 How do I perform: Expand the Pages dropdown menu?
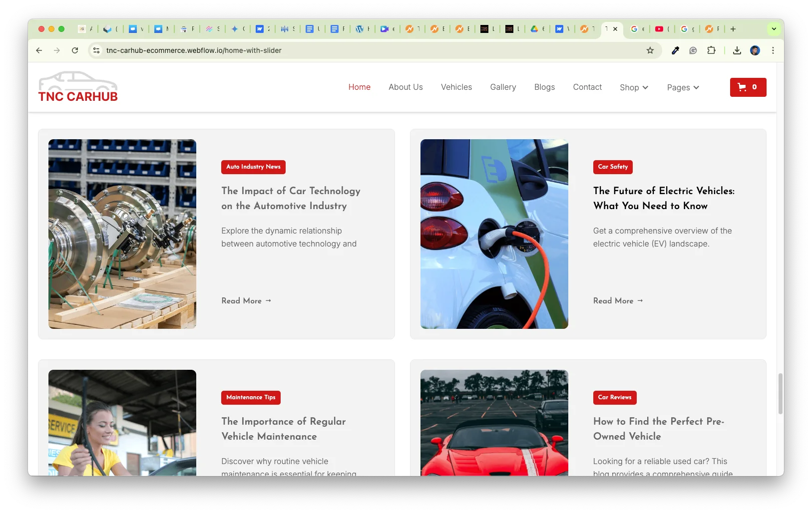tap(683, 87)
